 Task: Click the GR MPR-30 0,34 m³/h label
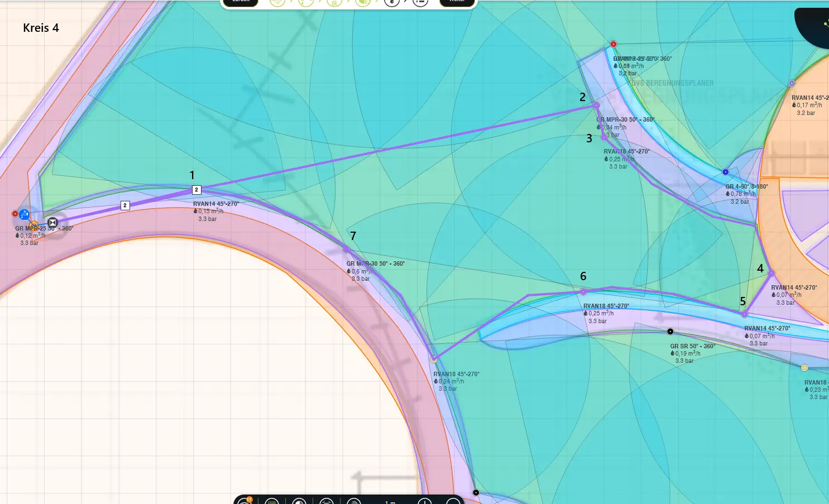click(x=625, y=127)
